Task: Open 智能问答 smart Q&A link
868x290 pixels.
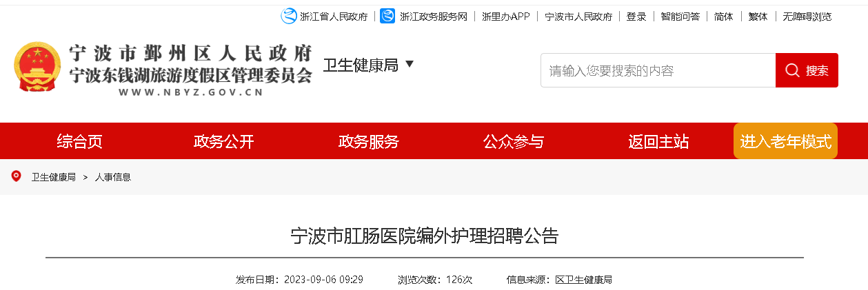Action: point(680,17)
